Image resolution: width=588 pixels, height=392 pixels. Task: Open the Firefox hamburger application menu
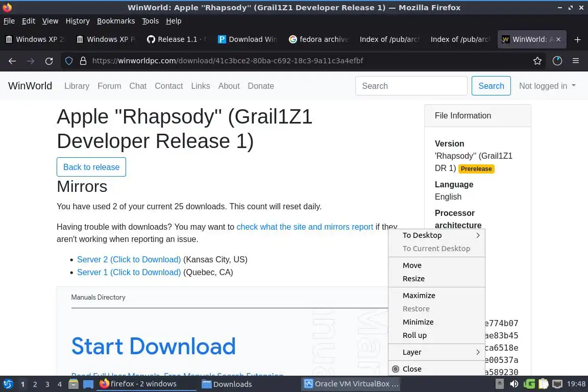pyautogui.click(x=576, y=61)
